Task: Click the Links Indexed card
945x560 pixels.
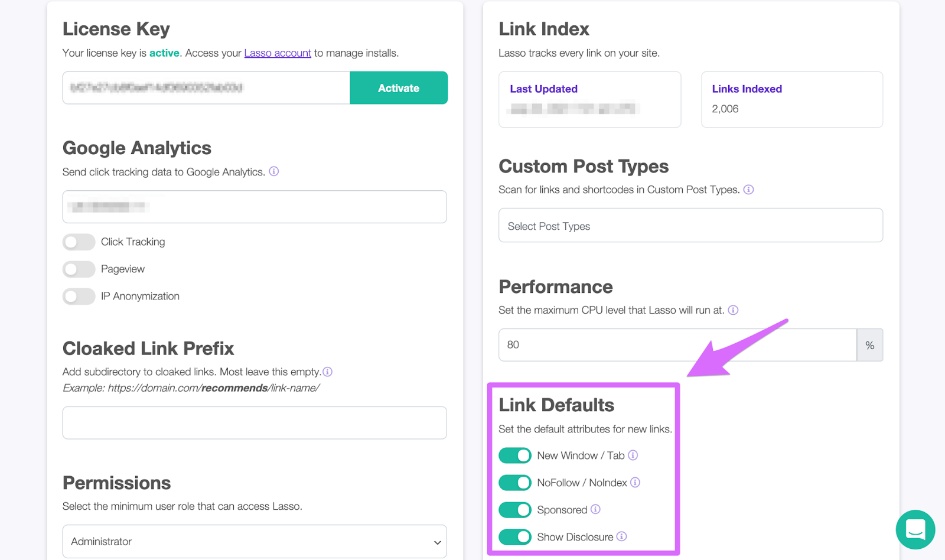Action: (792, 100)
